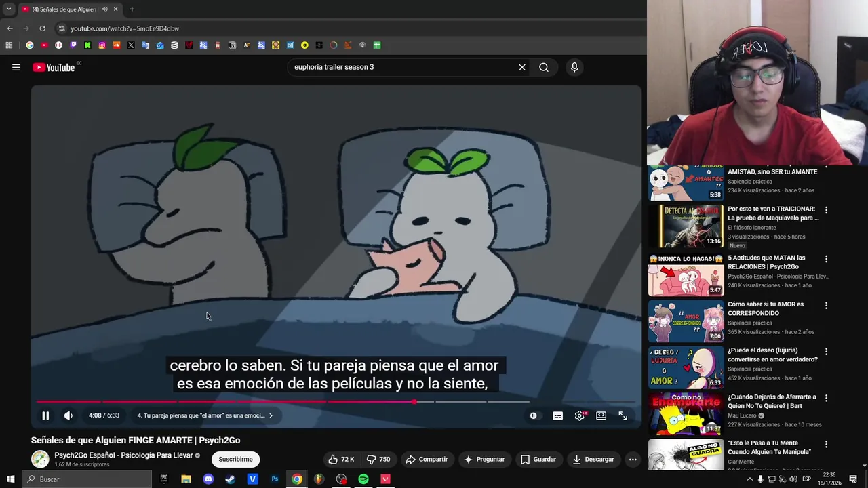Viewport: 868px width, 488px height.
Task: Click the taskbar Buscar search field
Action: click(87, 479)
